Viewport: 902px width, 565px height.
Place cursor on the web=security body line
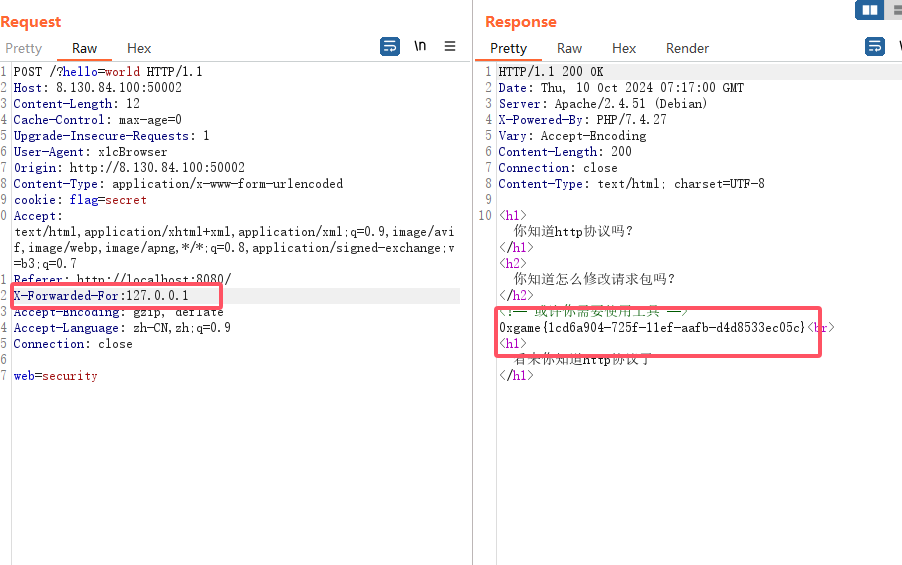(55, 376)
